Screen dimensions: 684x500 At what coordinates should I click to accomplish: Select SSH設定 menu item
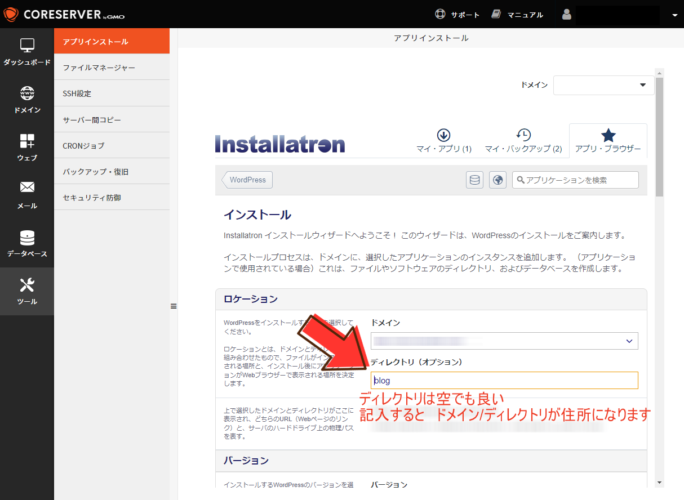coord(112,93)
